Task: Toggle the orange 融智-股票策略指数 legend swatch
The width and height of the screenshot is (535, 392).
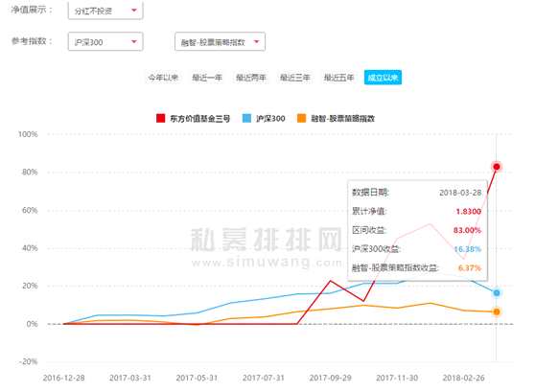Action: pos(302,119)
